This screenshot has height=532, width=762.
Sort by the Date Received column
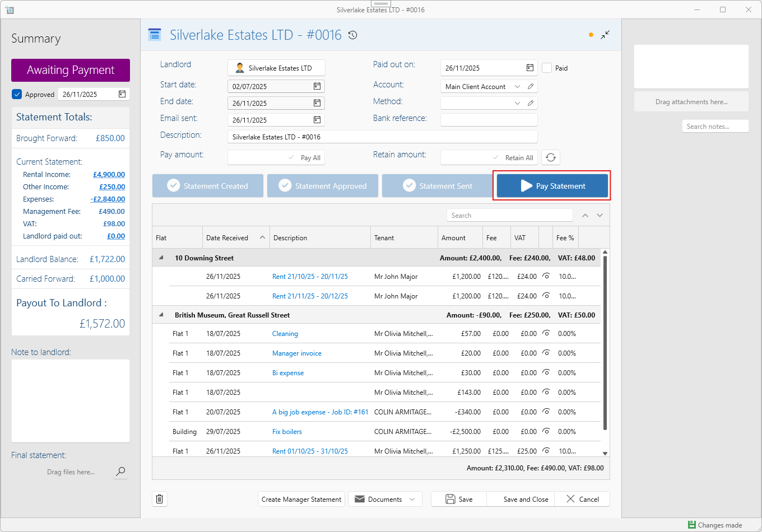pos(236,237)
